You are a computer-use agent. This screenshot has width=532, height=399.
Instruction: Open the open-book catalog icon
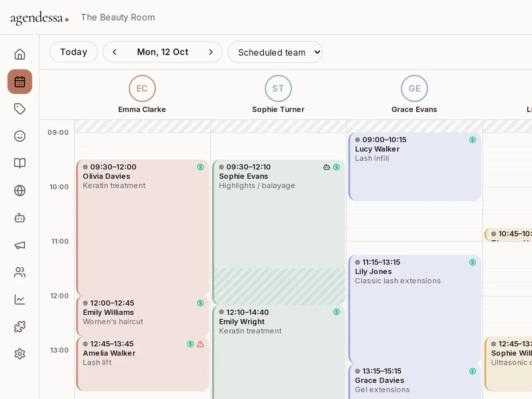point(20,163)
